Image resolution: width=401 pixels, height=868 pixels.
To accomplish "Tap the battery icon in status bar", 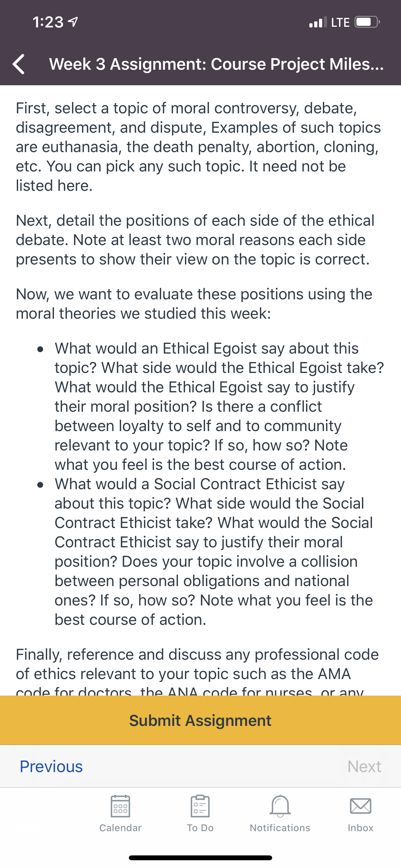I will [367, 22].
